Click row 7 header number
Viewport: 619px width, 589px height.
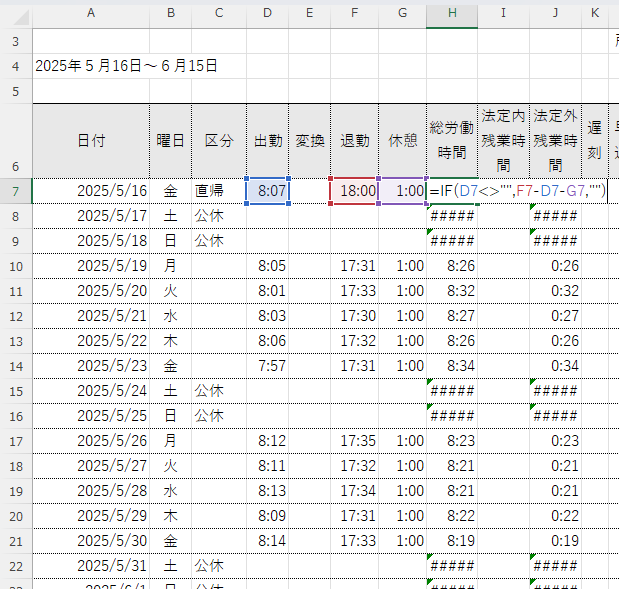(15, 191)
